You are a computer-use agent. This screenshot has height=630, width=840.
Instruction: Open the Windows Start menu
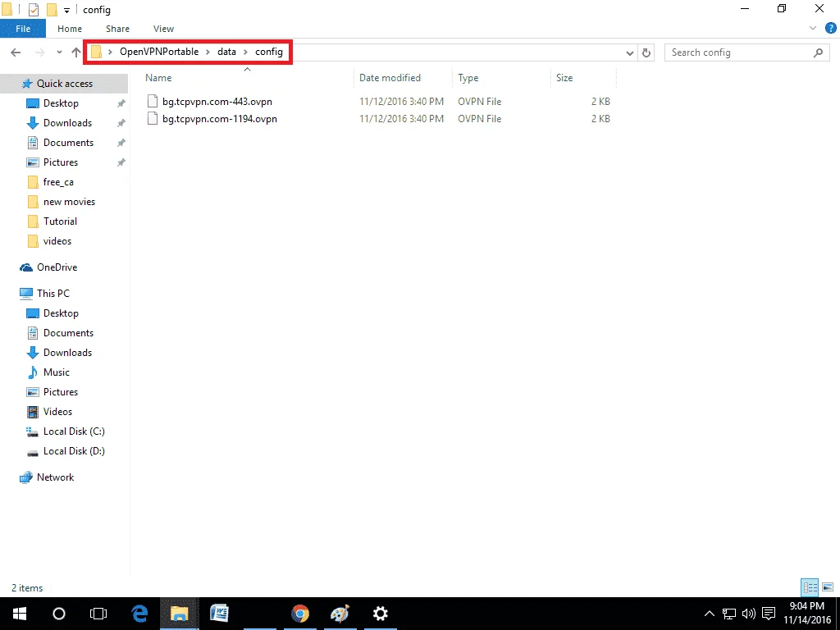tap(20, 614)
